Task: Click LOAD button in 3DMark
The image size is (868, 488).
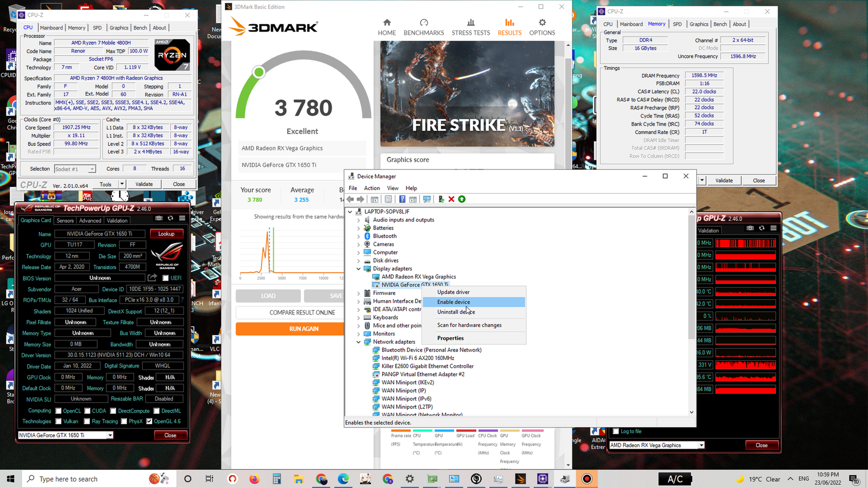Action: pyautogui.click(x=268, y=296)
